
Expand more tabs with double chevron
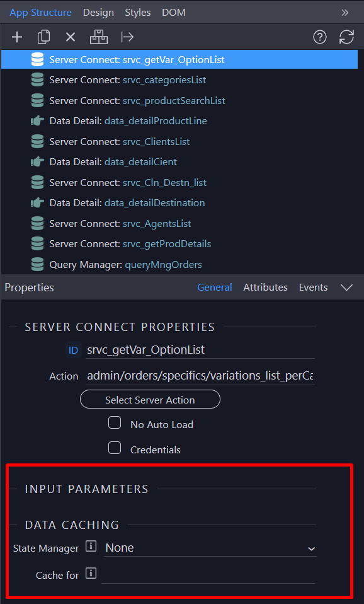(344, 13)
